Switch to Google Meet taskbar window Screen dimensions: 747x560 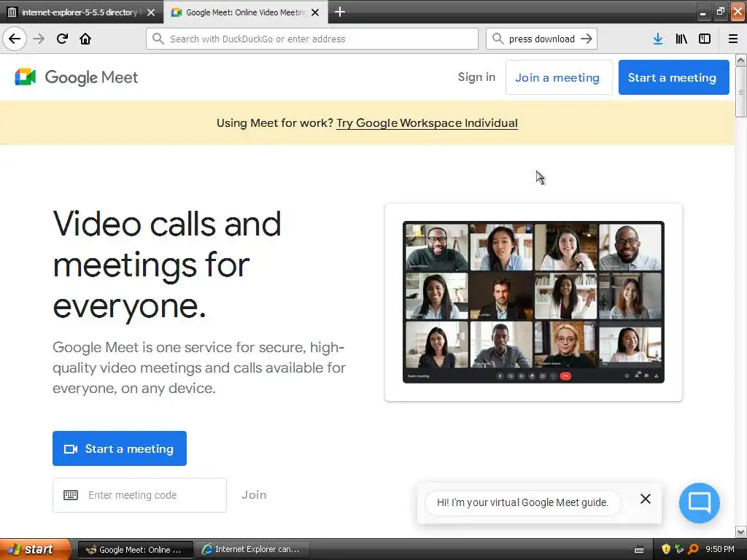[135, 550]
